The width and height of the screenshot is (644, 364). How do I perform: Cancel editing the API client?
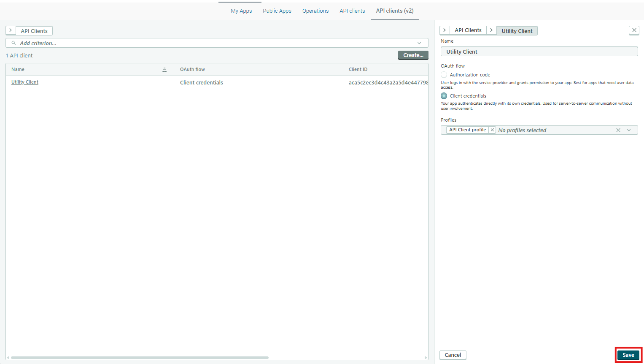453,355
